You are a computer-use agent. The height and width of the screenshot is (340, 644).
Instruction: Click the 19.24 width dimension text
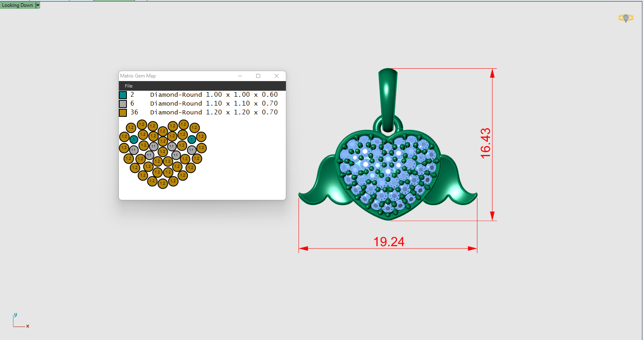click(389, 242)
